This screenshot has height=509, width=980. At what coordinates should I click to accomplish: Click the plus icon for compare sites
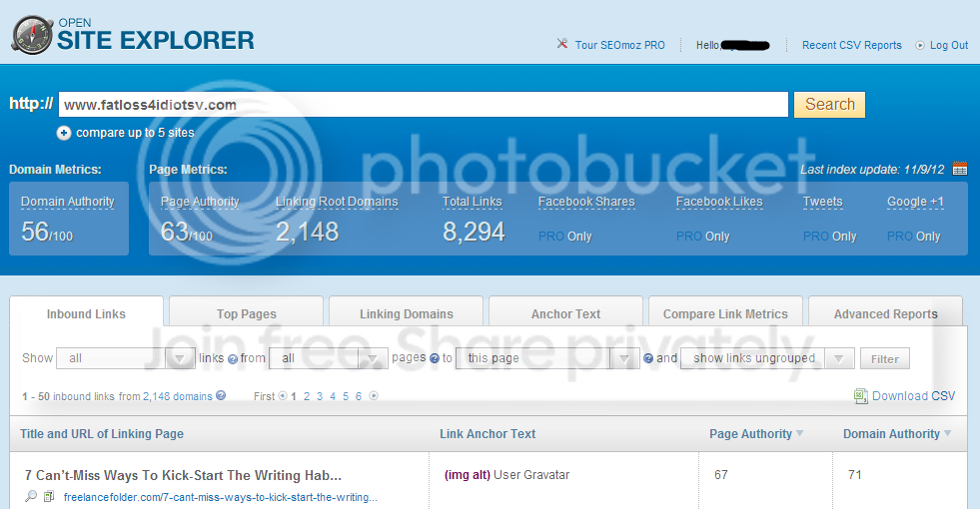64,133
